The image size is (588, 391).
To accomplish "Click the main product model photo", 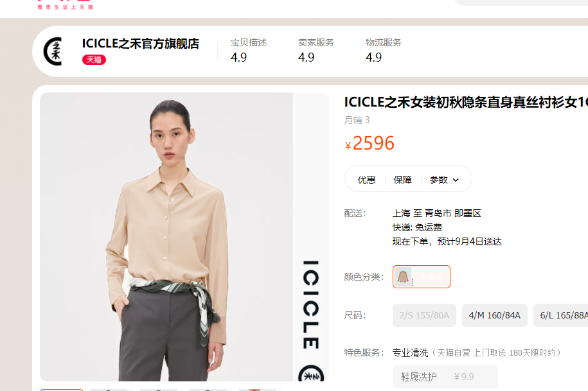I will [166, 237].
